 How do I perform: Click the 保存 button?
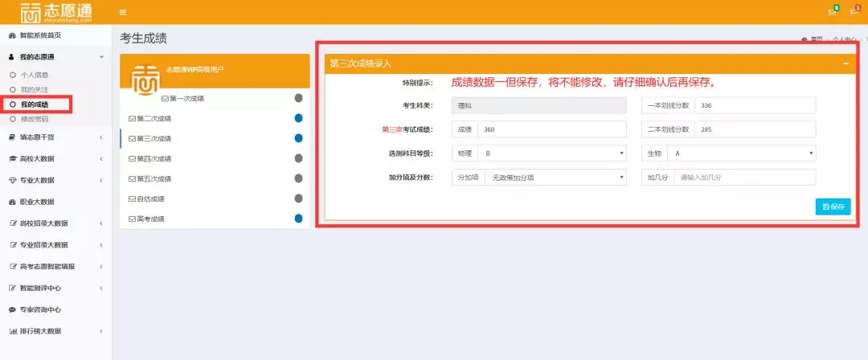coord(833,207)
